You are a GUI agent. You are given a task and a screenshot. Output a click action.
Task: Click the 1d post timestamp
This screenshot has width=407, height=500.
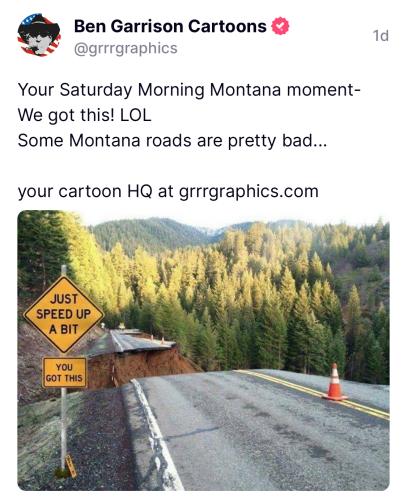tap(380, 35)
